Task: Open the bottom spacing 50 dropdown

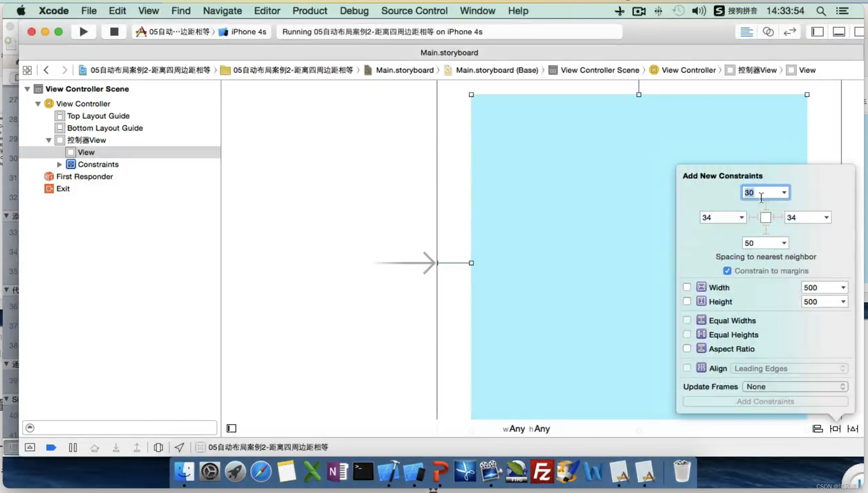Action: click(x=784, y=243)
